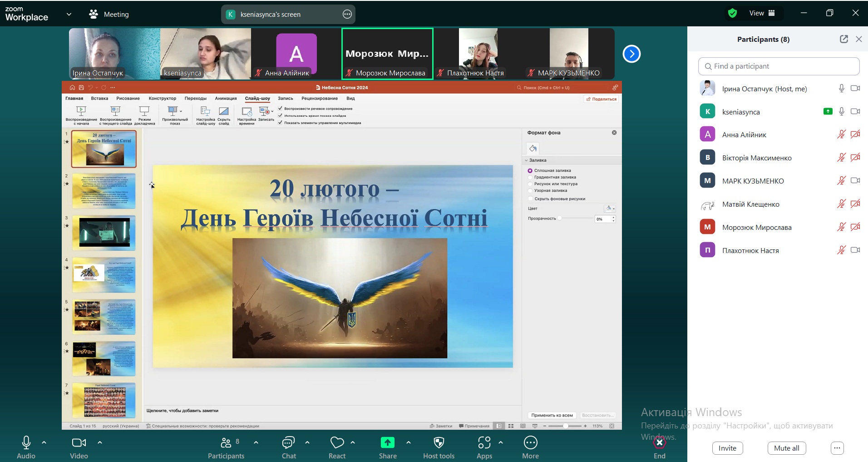The image size is (868, 462).
Task: Click Настройка слайд-шоу icon in PowerPoint
Action: pos(206,115)
